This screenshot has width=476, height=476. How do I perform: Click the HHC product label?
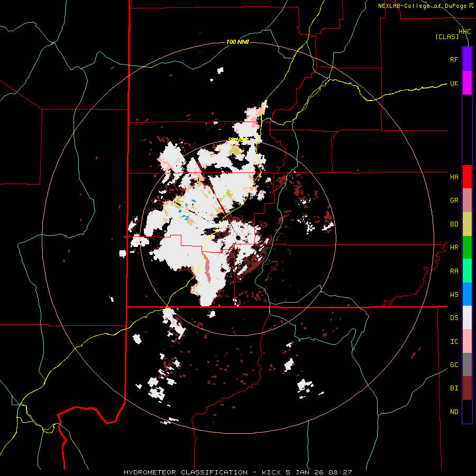coord(464,32)
